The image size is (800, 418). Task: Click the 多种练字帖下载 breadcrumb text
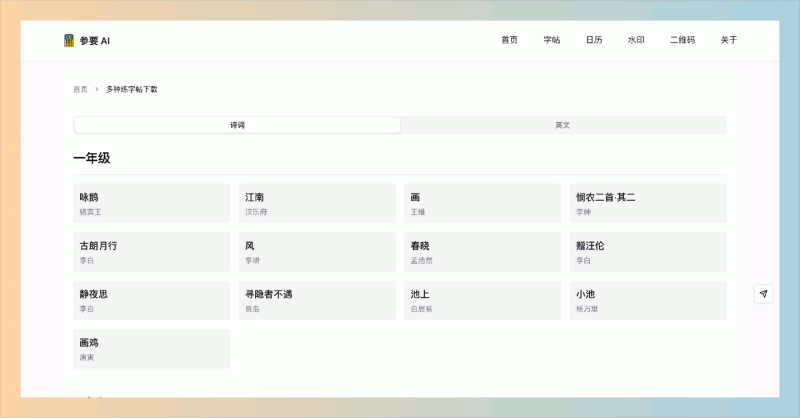click(x=132, y=89)
